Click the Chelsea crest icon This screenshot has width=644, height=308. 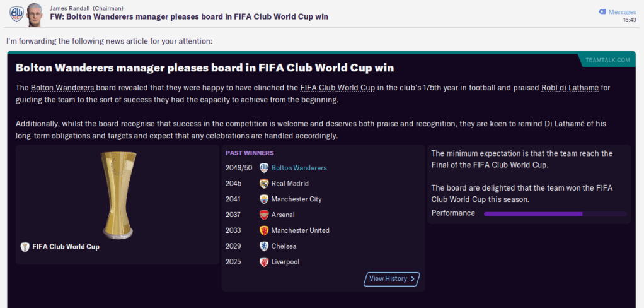(x=264, y=246)
